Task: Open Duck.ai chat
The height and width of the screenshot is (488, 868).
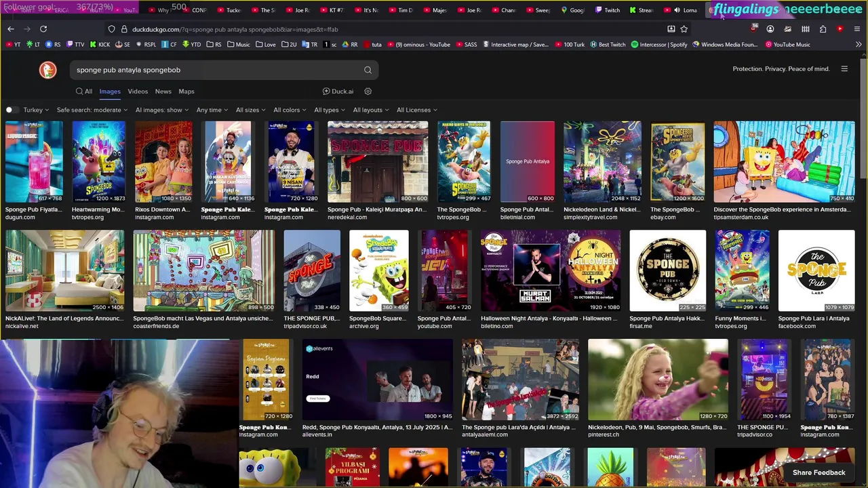Action: click(338, 91)
